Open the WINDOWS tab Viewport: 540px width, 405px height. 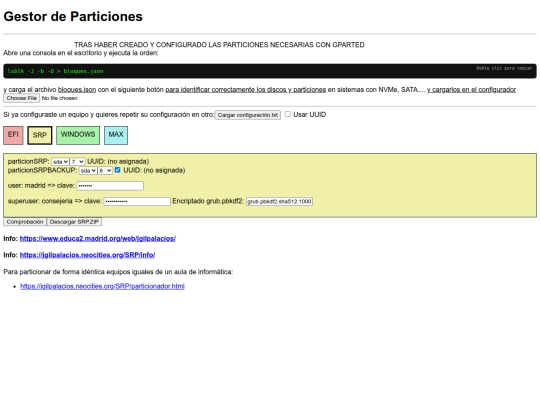[x=78, y=135]
